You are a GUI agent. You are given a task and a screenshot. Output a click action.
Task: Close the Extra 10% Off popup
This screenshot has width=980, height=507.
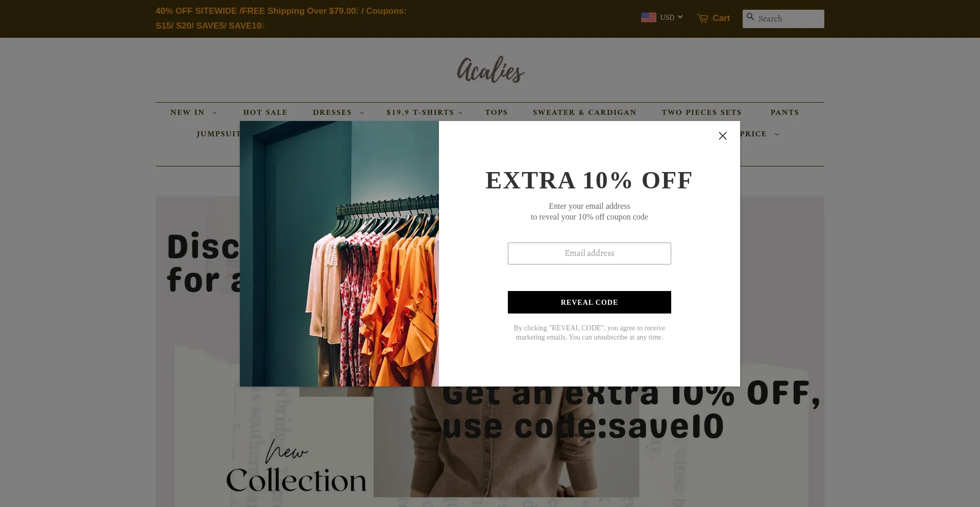click(722, 136)
